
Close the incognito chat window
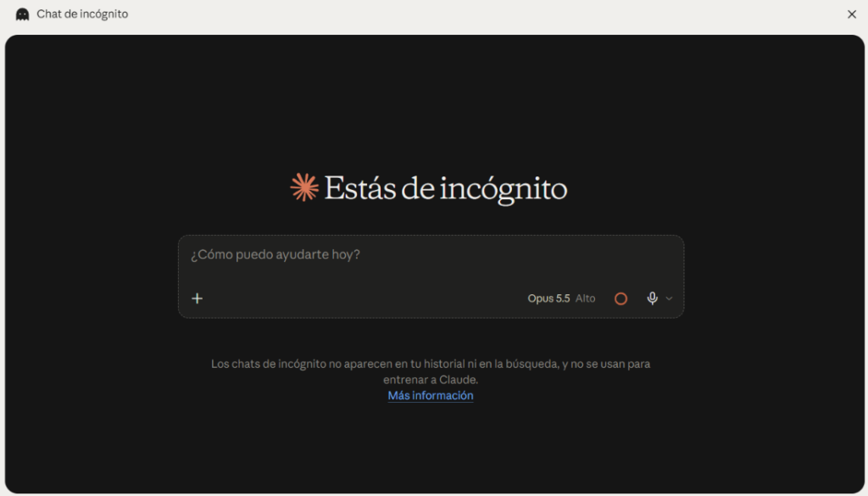pyautogui.click(x=851, y=14)
